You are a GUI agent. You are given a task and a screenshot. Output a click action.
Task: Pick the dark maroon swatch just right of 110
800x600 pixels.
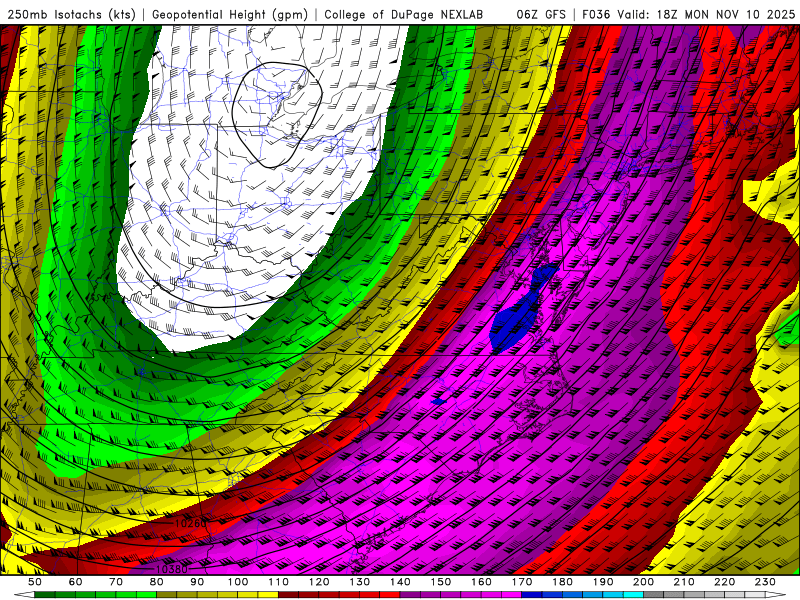289,595
